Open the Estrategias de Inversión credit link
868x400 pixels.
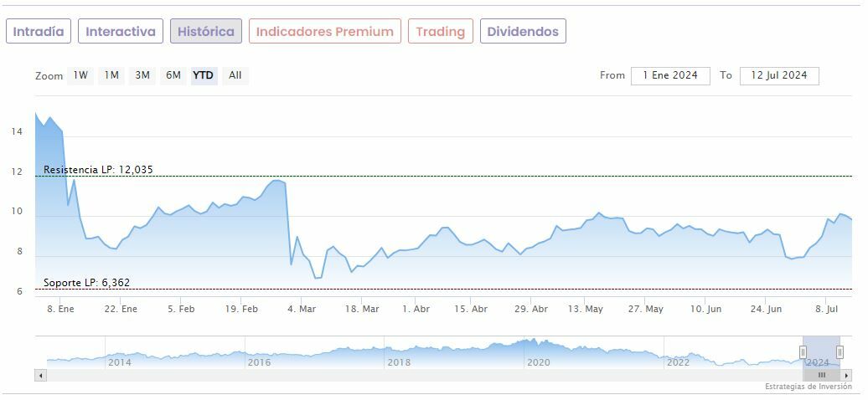(x=808, y=387)
